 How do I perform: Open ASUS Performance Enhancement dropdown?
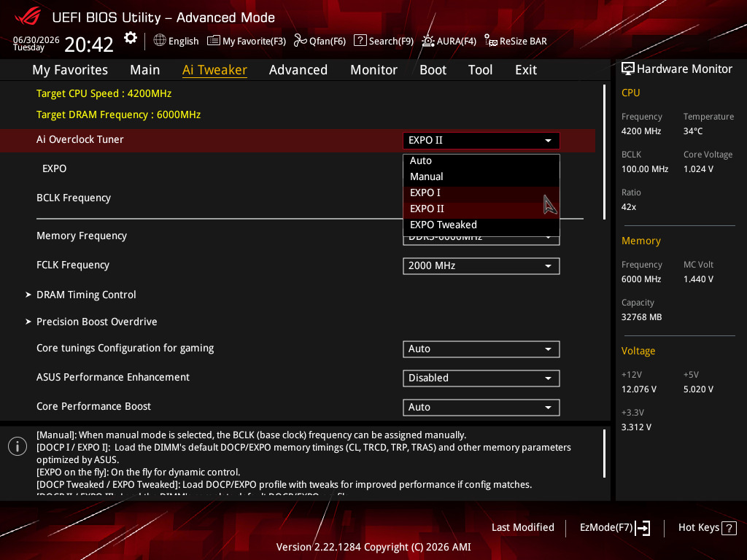(481, 378)
